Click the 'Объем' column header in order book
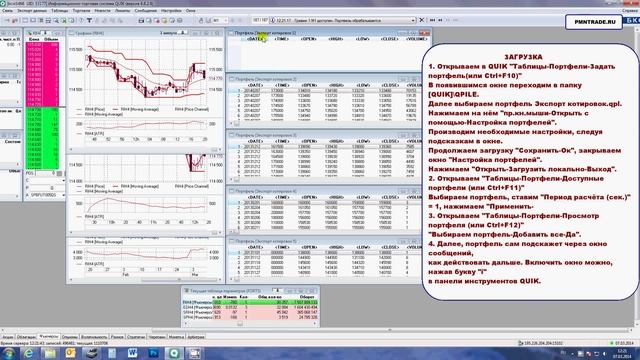640x360 pixels. click(51, 40)
